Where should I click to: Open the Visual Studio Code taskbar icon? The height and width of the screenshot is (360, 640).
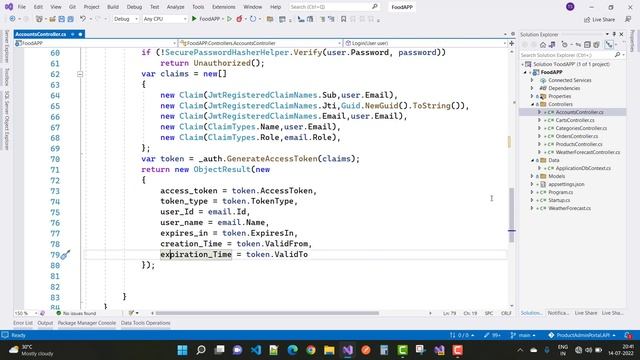(256, 350)
